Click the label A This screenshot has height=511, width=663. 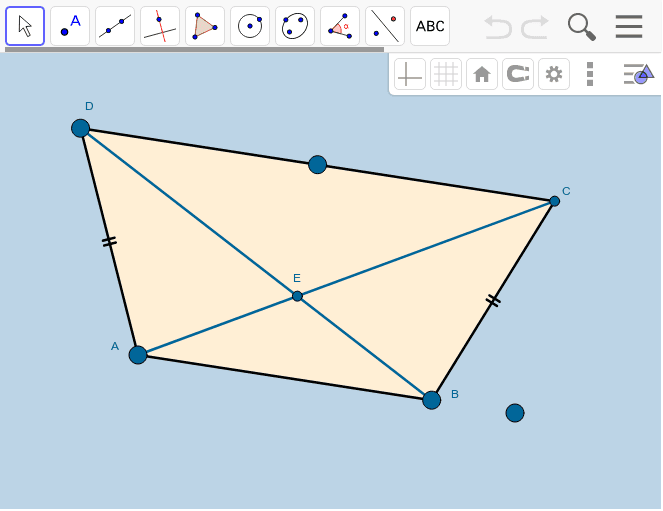115,347
